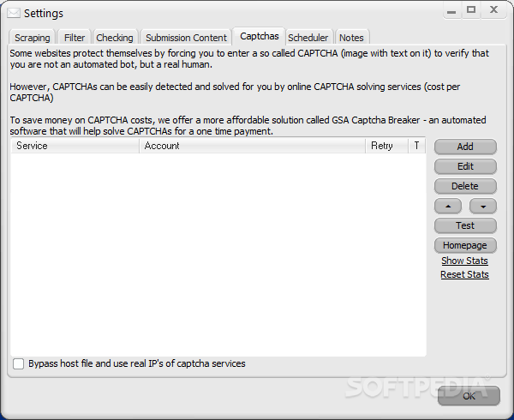Click the Settings envelope window icon
The height and width of the screenshot is (420, 514).
pos(14,13)
